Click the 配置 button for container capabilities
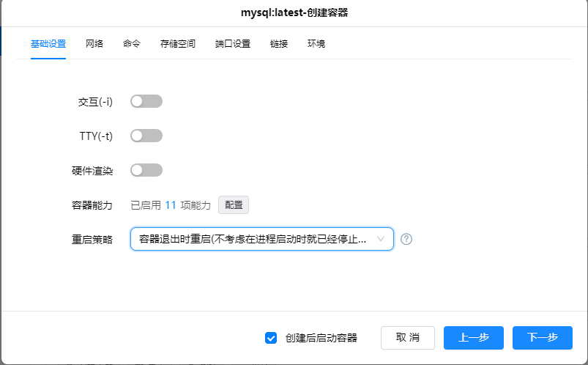 coord(234,205)
